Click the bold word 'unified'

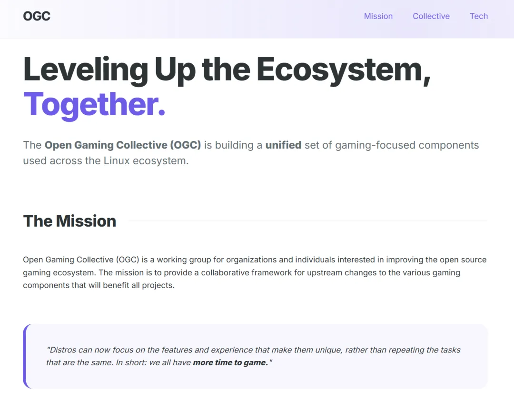pyautogui.click(x=283, y=145)
